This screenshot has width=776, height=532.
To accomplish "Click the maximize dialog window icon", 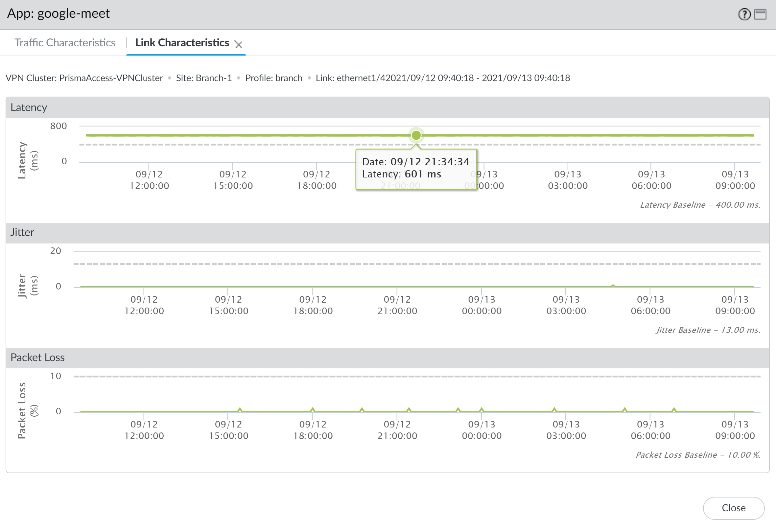I will 760,14.
